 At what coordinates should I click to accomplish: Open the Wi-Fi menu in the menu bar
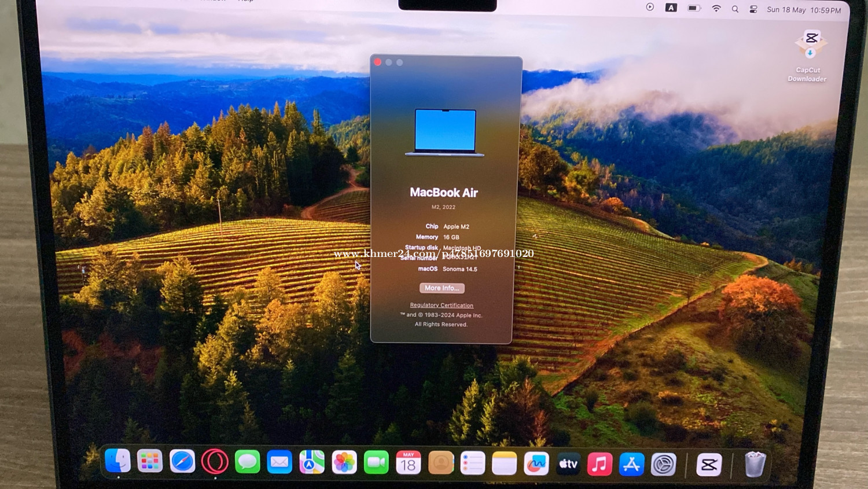716,8
